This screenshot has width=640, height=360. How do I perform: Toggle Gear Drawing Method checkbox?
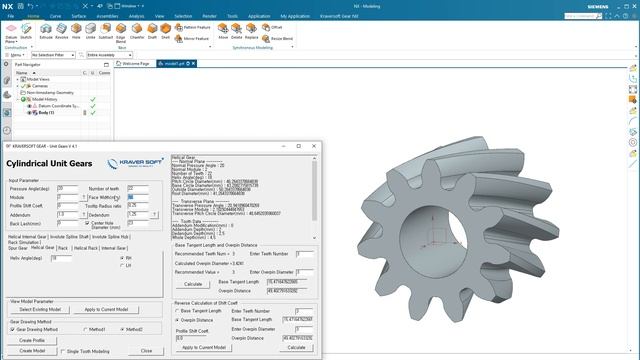[12, 329]
